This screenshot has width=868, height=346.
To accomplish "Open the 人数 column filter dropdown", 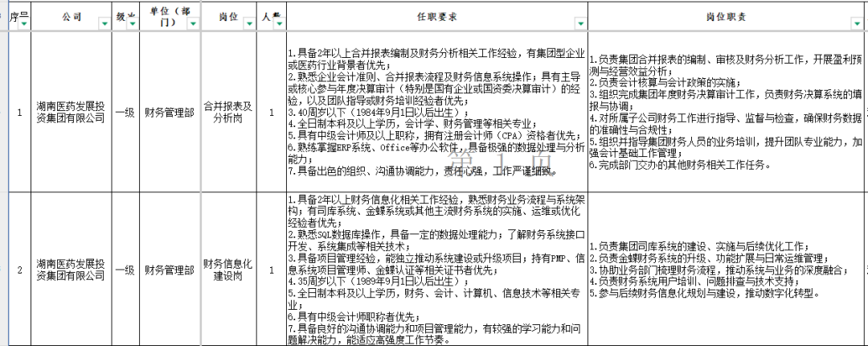I will (x=279, y=24).
